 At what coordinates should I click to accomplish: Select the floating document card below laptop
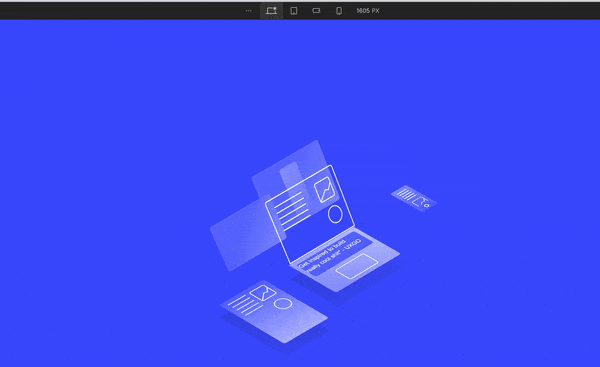point(274,312)
